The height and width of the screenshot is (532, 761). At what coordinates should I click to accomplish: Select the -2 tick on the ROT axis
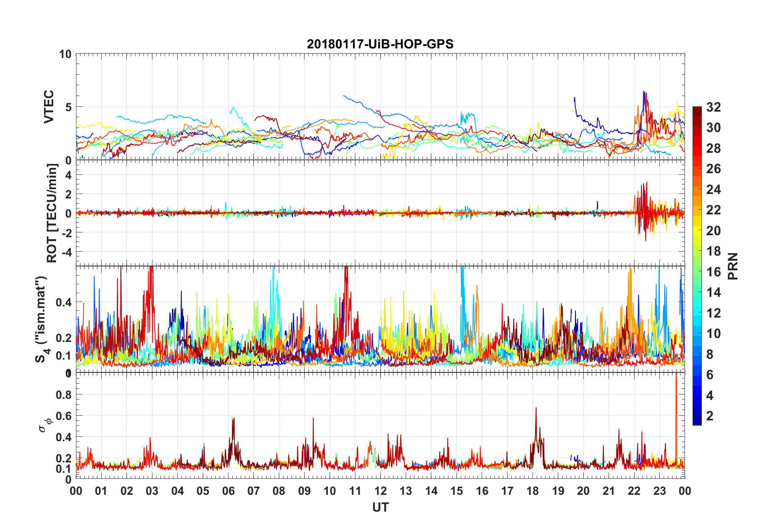(67, 233)
